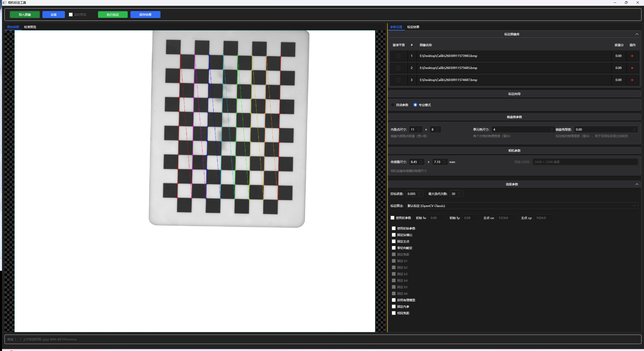The height and width of the screenshot is (351, 644).
Task: Enable the 使用初始参数 checkbox
Action: coord(394,228)
